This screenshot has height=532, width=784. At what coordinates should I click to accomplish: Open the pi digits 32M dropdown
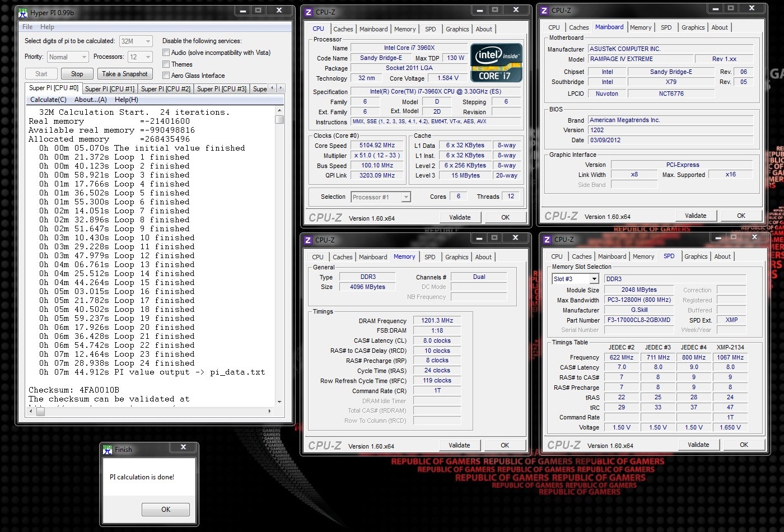pyautogui.click(x=136, y=41)
